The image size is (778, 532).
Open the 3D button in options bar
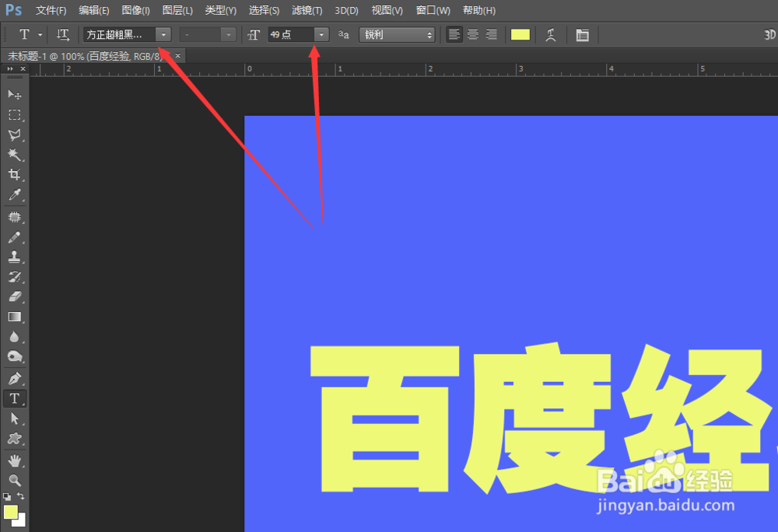pos(769,35)
